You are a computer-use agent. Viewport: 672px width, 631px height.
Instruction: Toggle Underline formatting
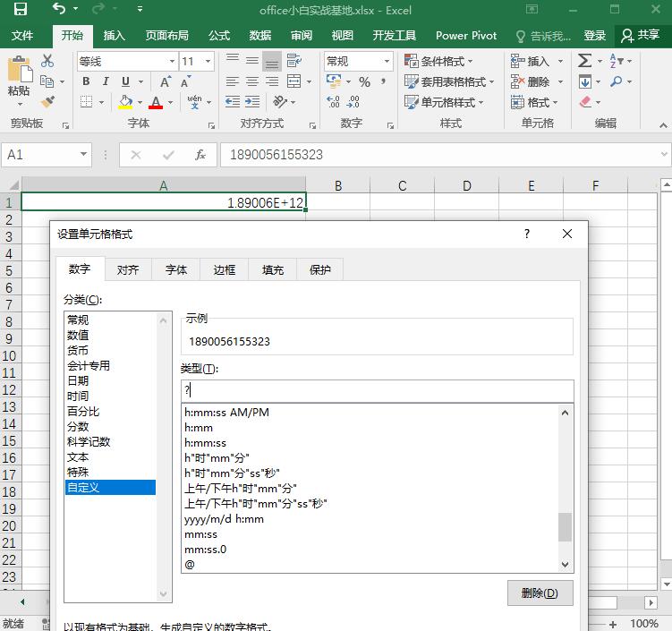[x=125, y=81]
